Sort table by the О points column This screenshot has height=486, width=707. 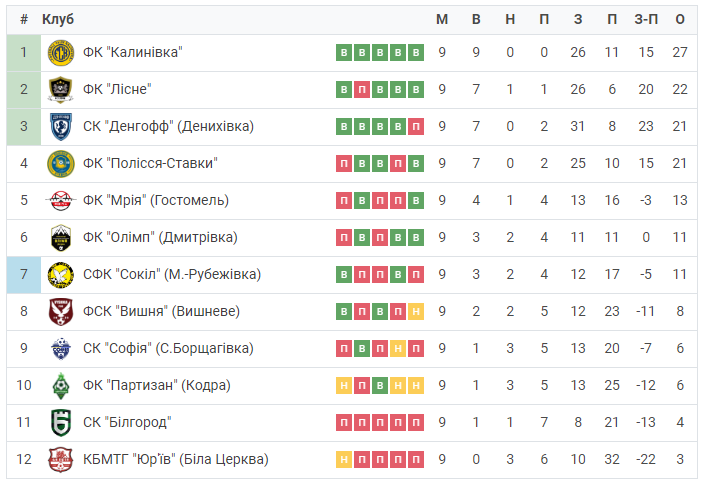[680, 19]
